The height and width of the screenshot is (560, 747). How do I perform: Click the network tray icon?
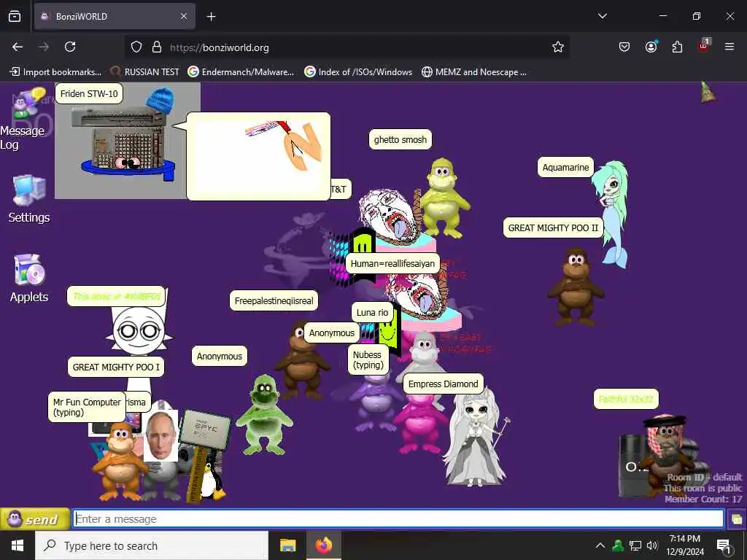coord(635,545)
